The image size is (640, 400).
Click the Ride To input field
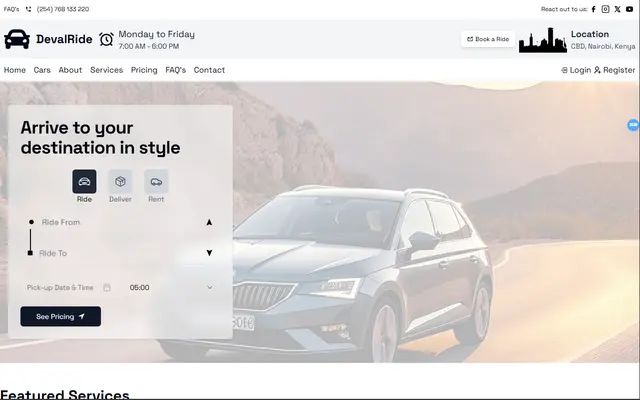tap(120, 253)
